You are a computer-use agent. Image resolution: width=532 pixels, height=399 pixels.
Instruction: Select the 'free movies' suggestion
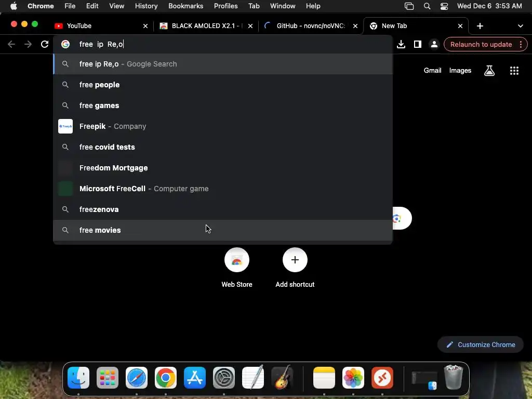pos(223,230)
